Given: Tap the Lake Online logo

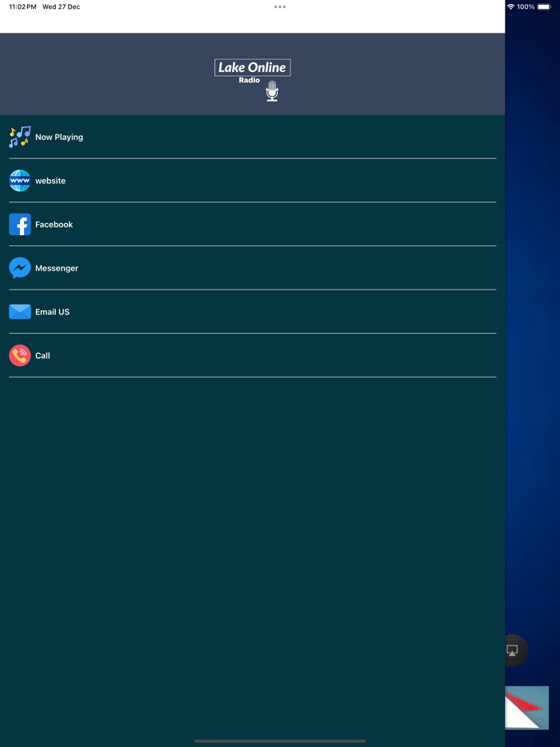Looking at the screenshot, I should (x=253, y=68).
